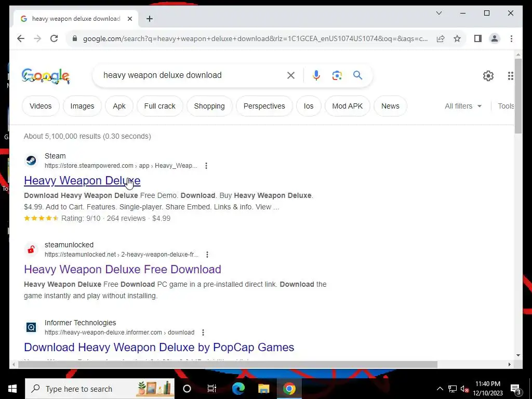Viewport: 532px width, 399px height.
Task: Close the heavy weapon deluxe tab
Action: click(x=129, y=19)
